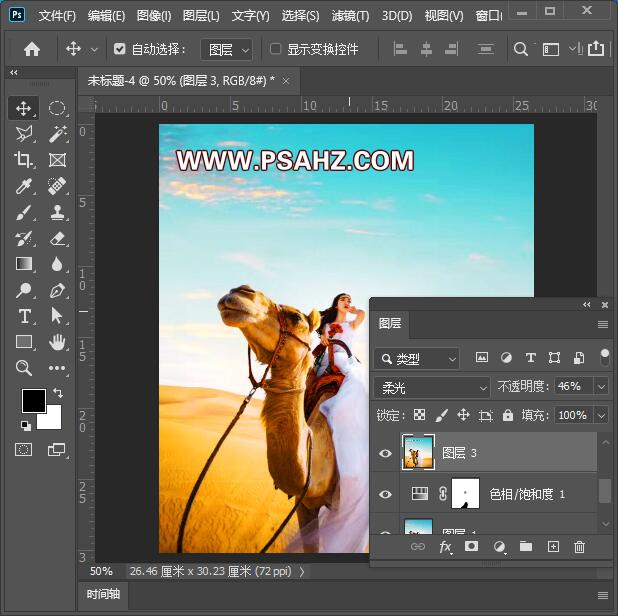Open the Edit Toolbar three-dots button
Viewport: 618px width, 616px height.
coord(57,368)
